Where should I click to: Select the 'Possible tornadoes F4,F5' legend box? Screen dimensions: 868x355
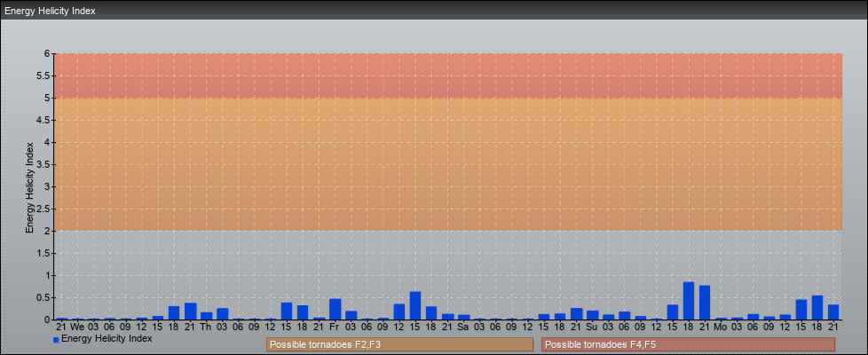tap(688, 344)
